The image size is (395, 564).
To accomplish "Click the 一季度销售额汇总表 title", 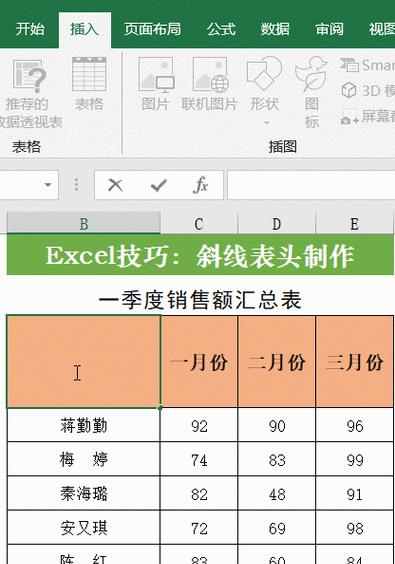I will 200,300.
